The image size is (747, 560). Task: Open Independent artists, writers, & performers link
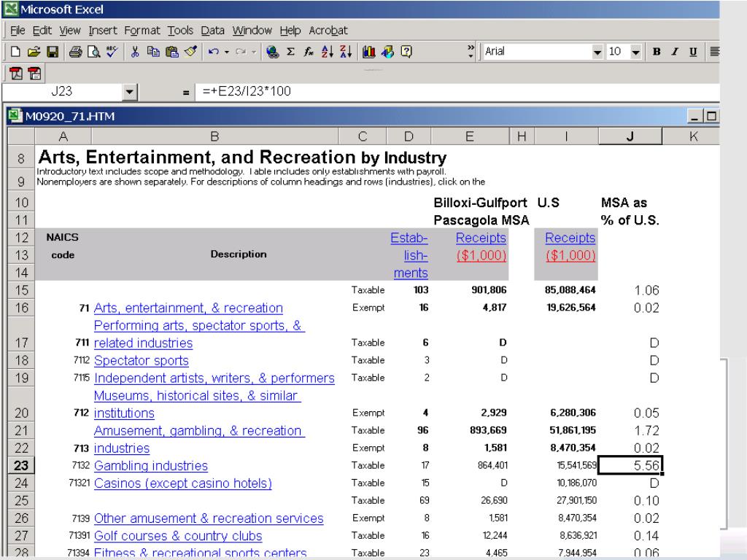214,378
